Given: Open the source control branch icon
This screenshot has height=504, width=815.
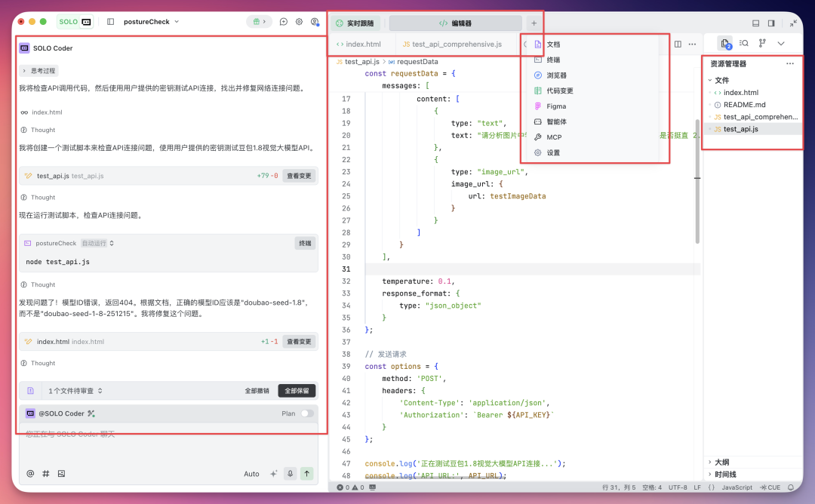Looking at the screenshot, I should (761, 44).
